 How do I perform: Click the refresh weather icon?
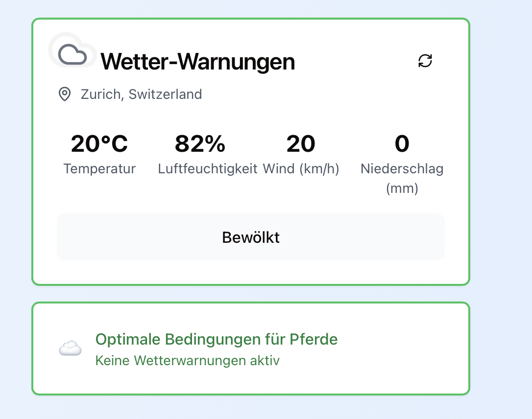[x=425, y=61]
